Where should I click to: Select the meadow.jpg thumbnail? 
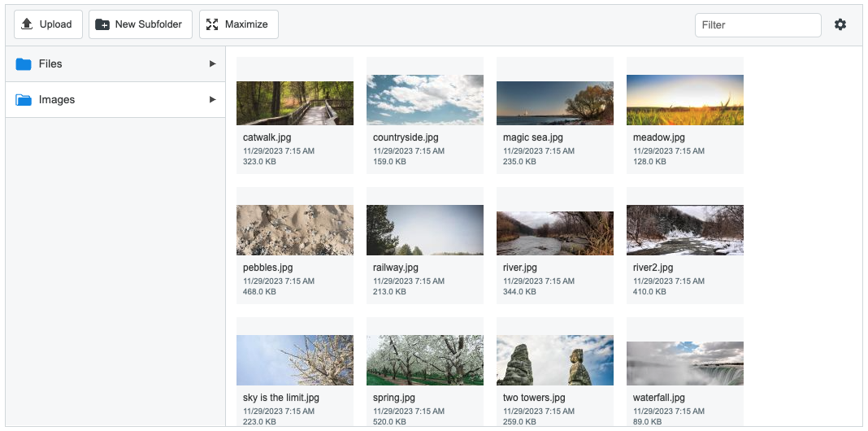click(x=685, y=100)
